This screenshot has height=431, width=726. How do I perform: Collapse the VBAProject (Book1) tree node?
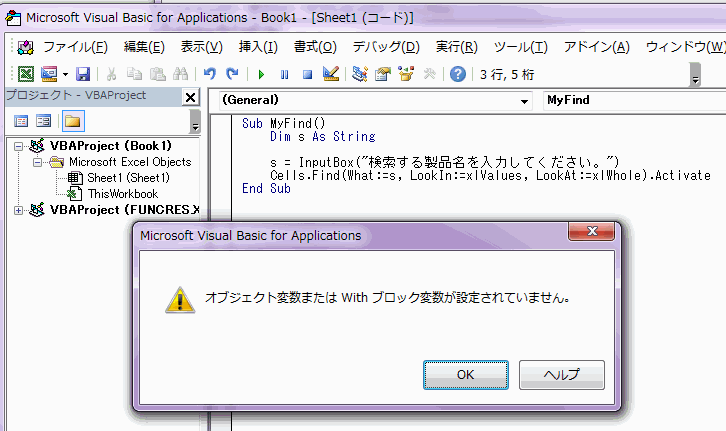tap(18, 146)
